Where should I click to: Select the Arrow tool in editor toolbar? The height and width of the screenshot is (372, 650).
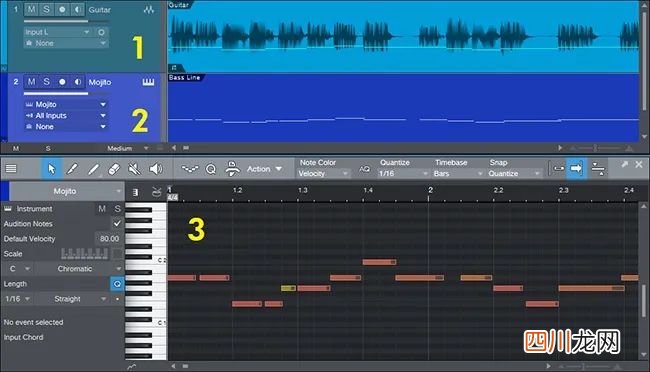pos(51,169)
